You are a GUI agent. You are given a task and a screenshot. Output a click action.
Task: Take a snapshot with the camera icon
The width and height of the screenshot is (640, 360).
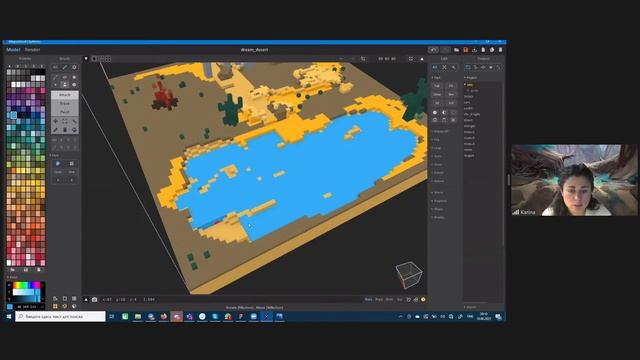tap(95, 300)
